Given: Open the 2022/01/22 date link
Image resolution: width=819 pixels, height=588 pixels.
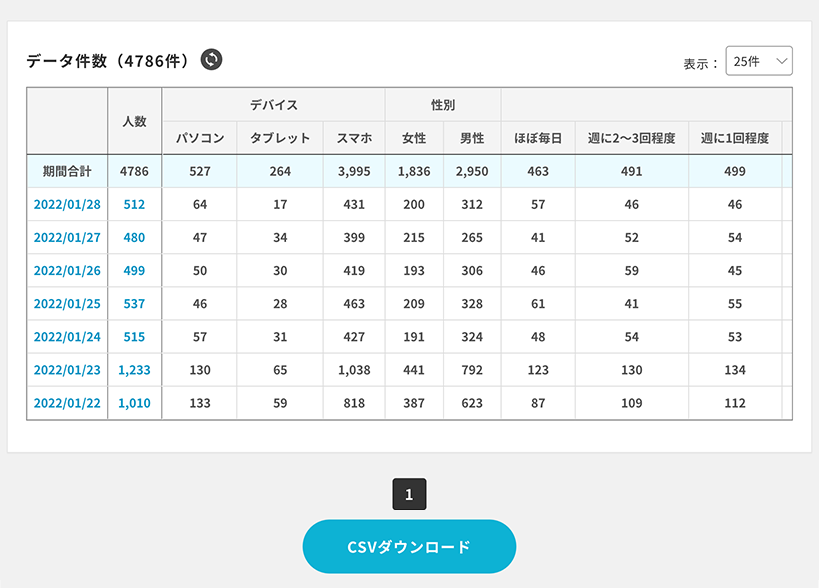Looking at the screenshot, I should (66, 403).
